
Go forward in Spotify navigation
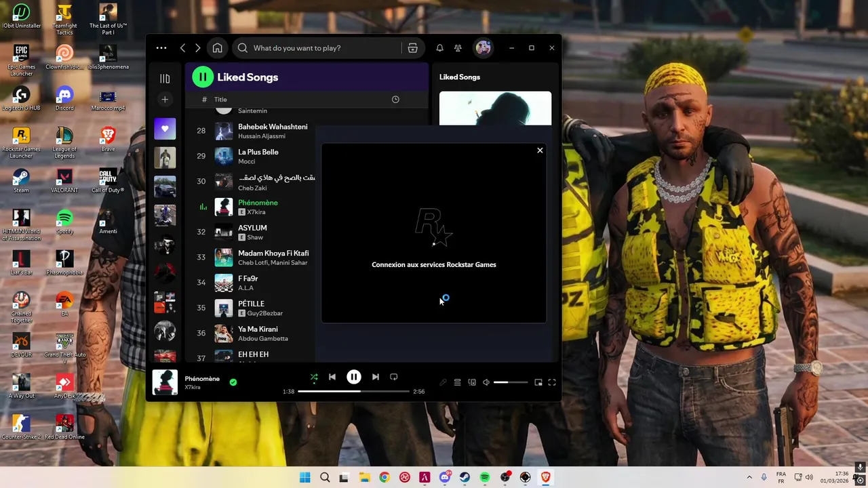[197, 48]
